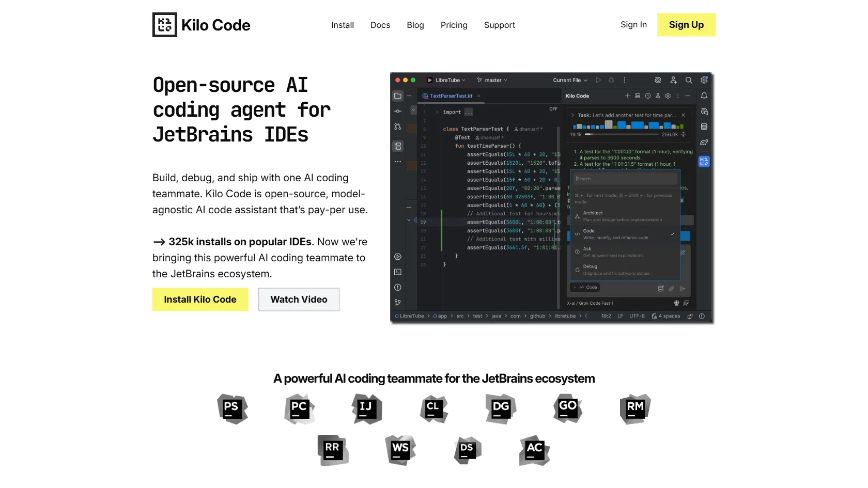Select the WebStorm (WS) icon

coord(400,450)
